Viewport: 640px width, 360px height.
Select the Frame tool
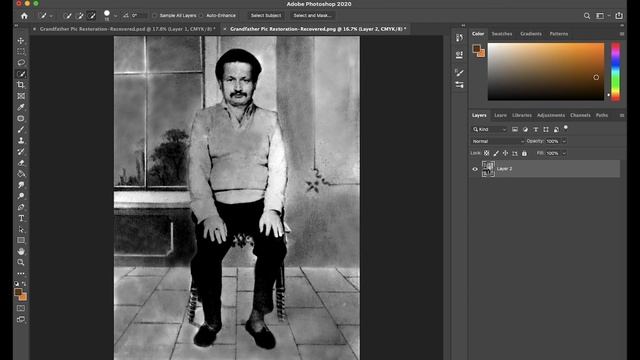point(21,96)
